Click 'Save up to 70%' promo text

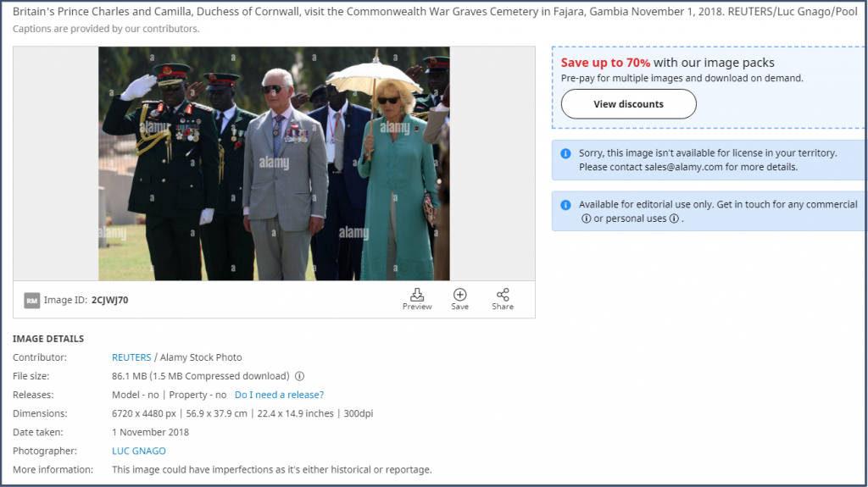click(x=605, y=63)
